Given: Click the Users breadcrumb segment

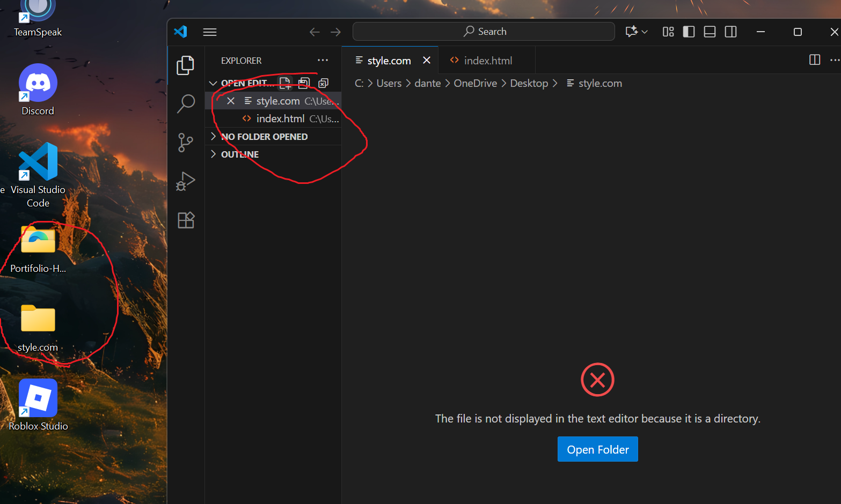Looking at the screenshot, I should point(389,84).
